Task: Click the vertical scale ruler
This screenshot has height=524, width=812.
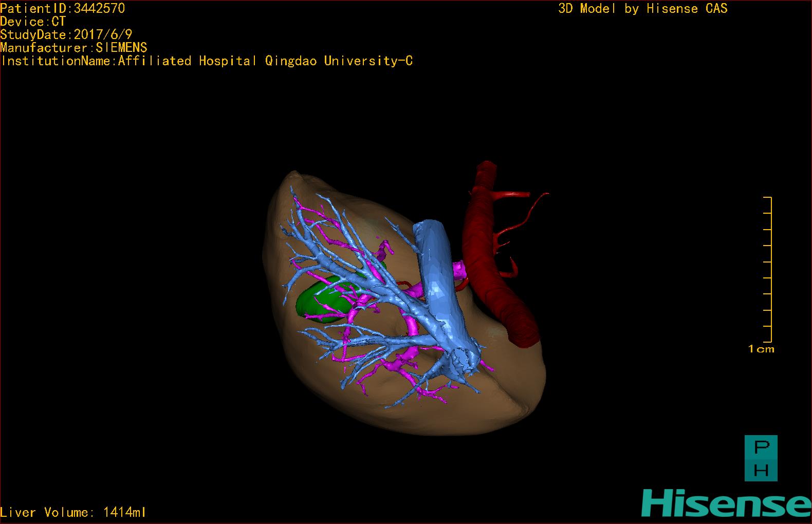Action: pyautogui.click(x=767, y=269)
